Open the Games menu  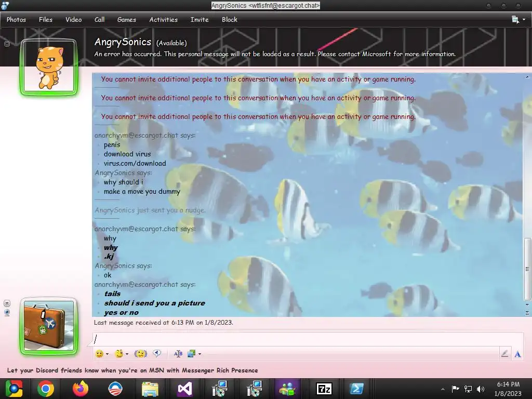pyautogui.click(x=127, y=20)
